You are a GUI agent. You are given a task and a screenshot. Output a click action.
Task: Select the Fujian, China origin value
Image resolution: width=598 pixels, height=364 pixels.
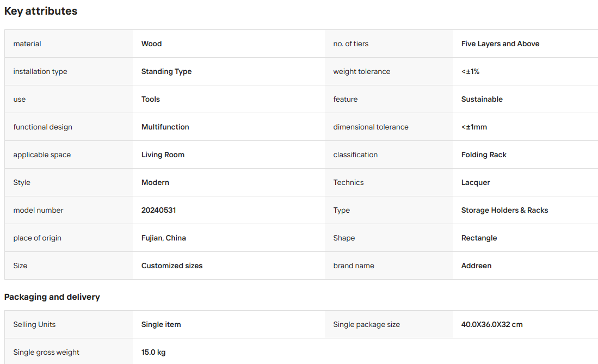pyautogui.click(x=164, y=238)
